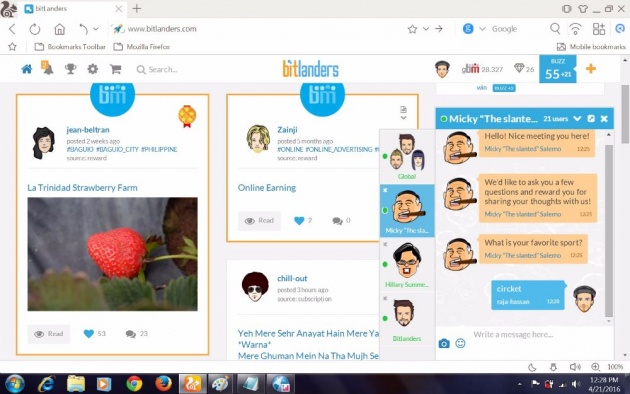Open bitLanders home icon
Screen dimensions: 630x394
pos(27,69)
